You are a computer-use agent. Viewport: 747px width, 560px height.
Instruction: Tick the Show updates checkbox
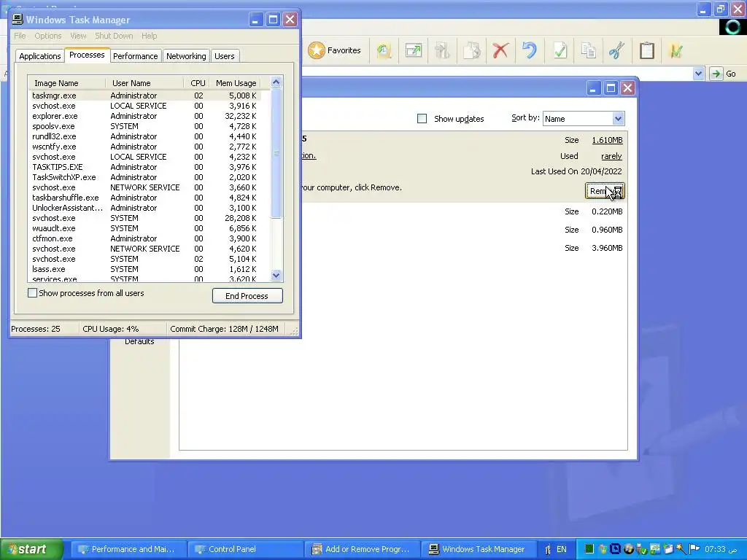pos(422,119)
